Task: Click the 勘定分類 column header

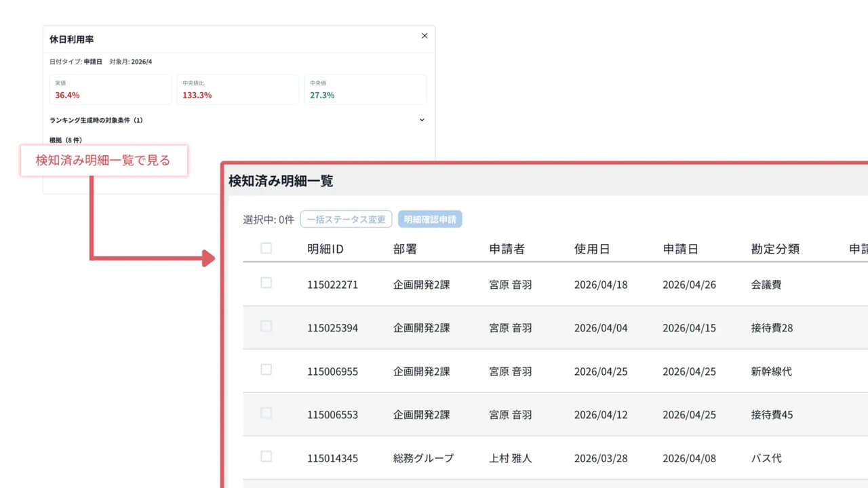Action: coord(775,249)
